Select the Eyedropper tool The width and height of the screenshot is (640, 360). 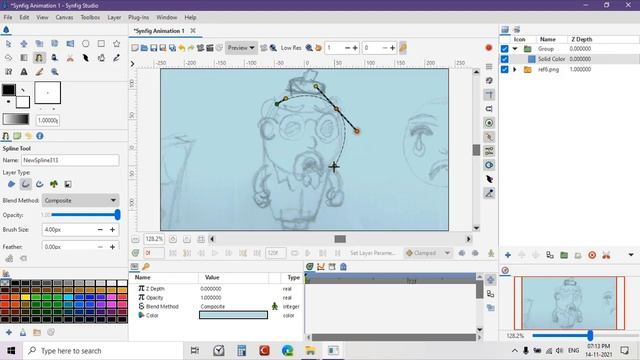[116, 58]
